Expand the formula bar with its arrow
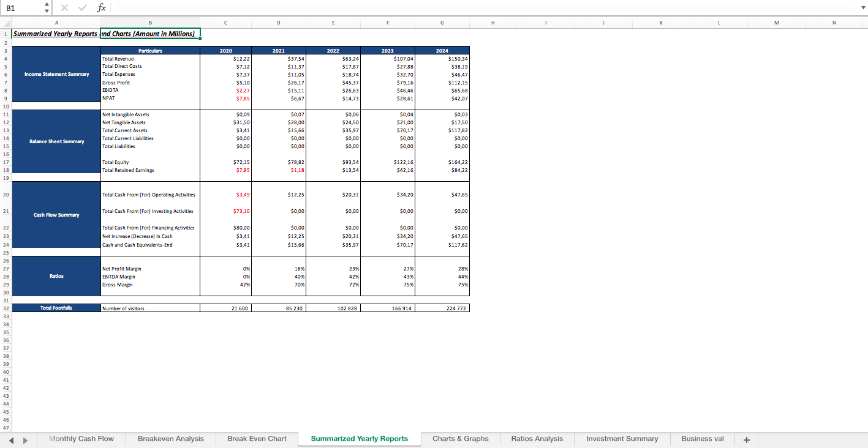Screen dimensions: 868x448 [x=863, y=8]
